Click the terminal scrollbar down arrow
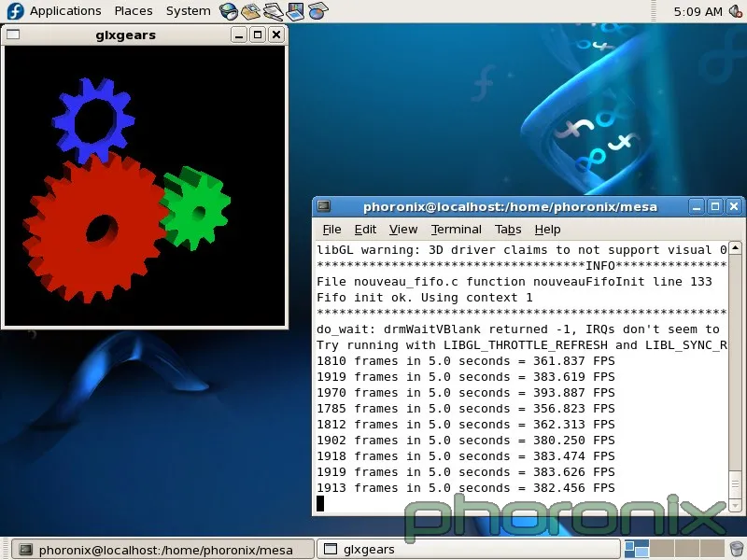The image size is (747, 560). [735, 505]
